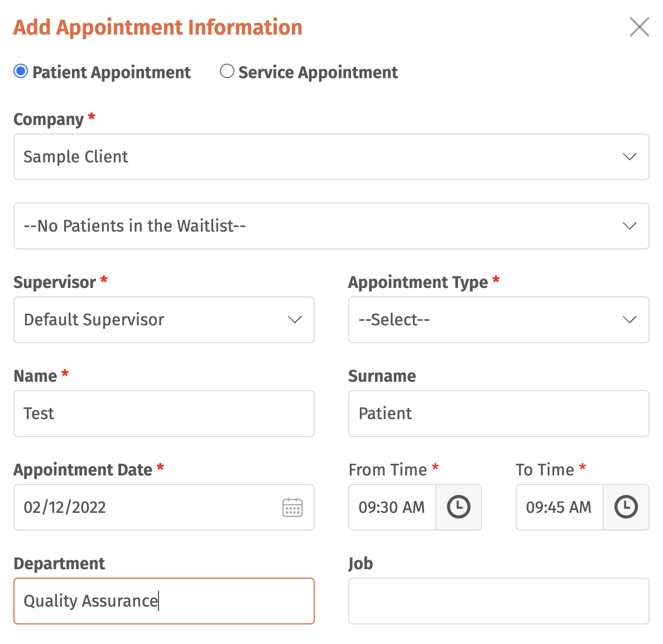Click the Department field with Quality Assurance
Image resolution: width=663 pixels, height=644 pixels.
(164, 601)
